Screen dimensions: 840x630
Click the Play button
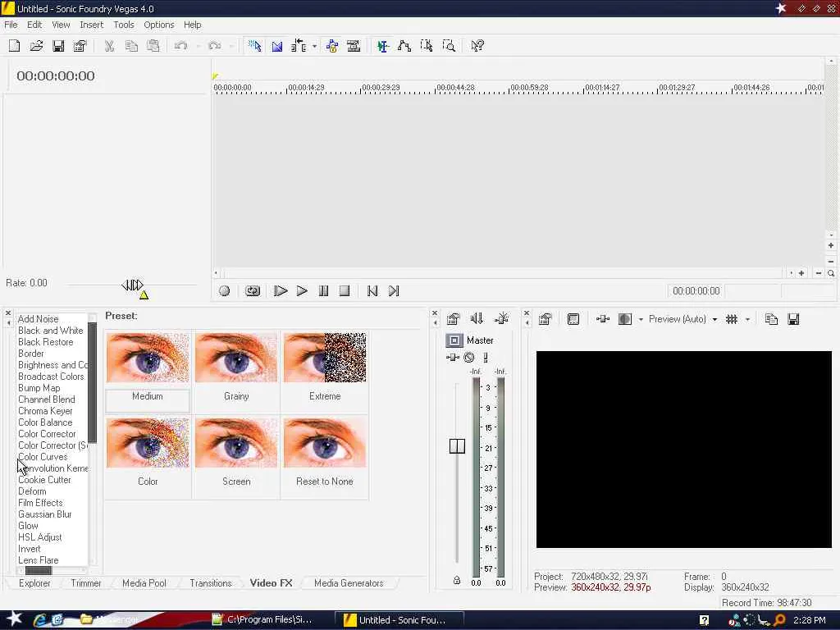[x=302, y=291]
